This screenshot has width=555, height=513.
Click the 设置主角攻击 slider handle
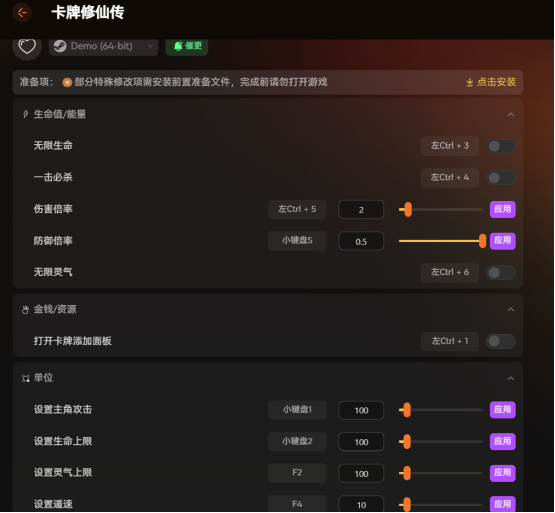tap(407, 410)
